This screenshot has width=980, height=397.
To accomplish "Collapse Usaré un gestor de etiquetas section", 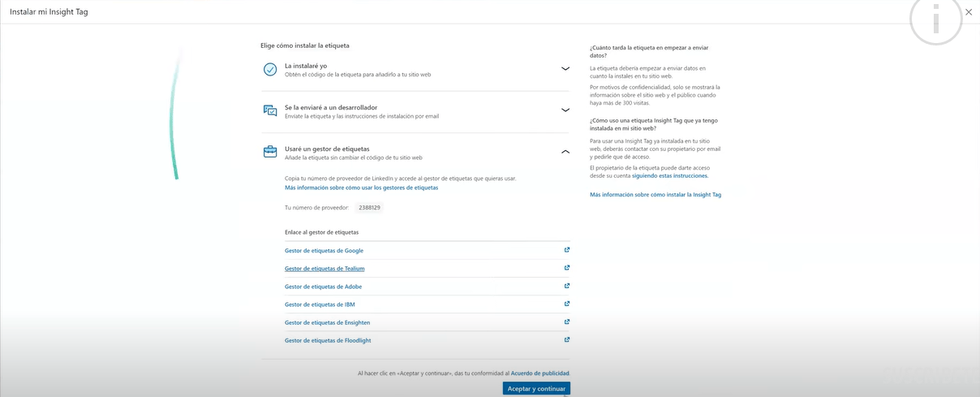I will click(x=565, y=152).
